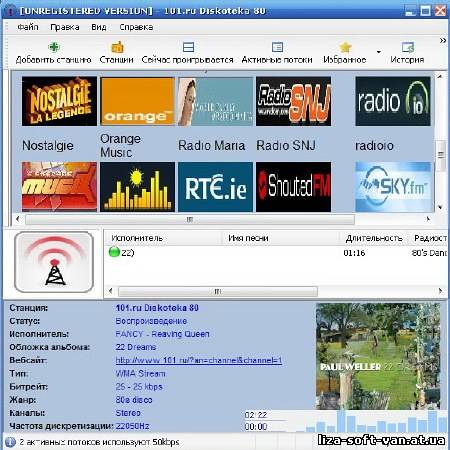Click the Nostalgie station name label
This screenshot has height=450, width=450.
coord(48,146)
